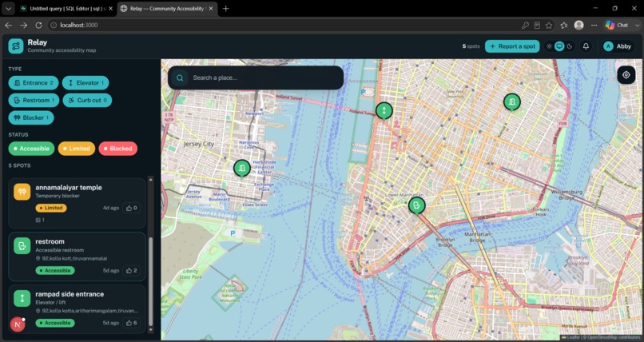Viewport: 644px width, 342px height.
Task: Open the red N dev tools badge
Action: [18, 324]
